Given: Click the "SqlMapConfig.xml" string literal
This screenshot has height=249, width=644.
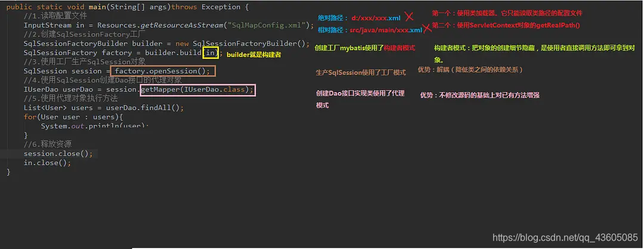Looking at the screenshot, I should click(267, 25).
